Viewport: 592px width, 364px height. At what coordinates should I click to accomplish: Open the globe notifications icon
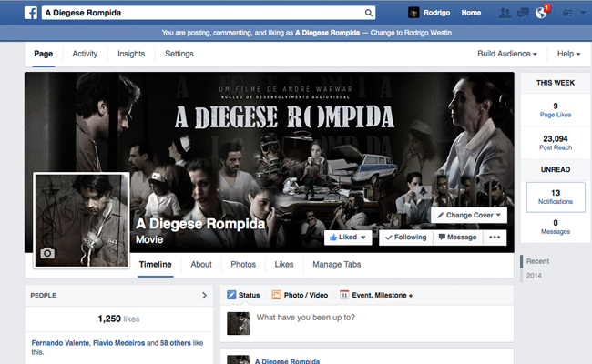[x=541, y=13]
